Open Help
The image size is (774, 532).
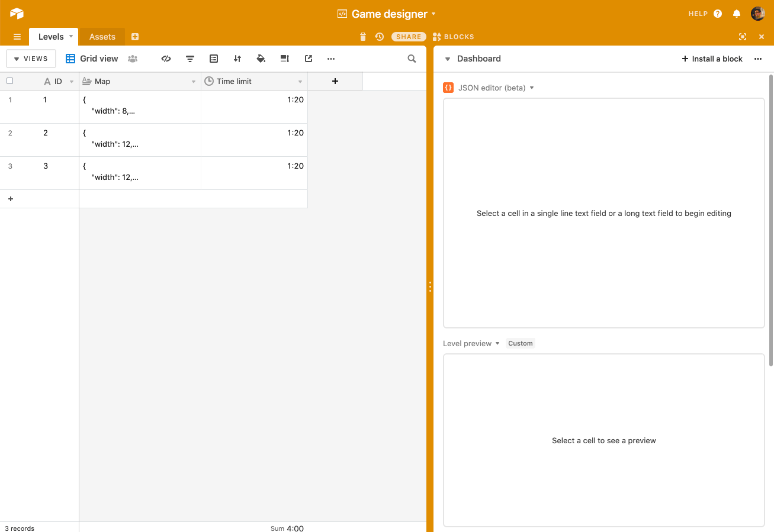point(698,14)
